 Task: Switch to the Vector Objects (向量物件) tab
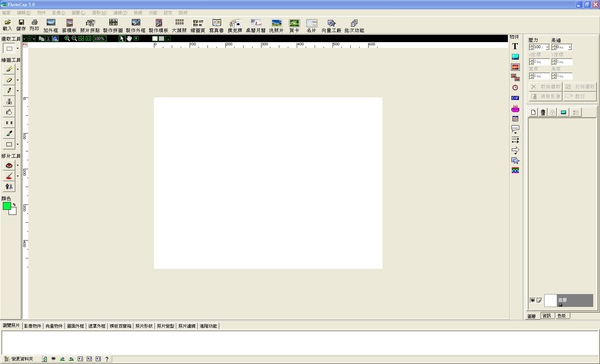54,326
